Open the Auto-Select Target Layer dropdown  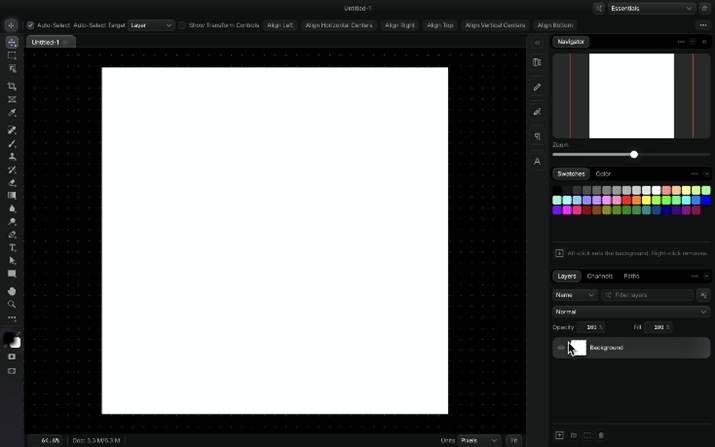tap(151, 25)
